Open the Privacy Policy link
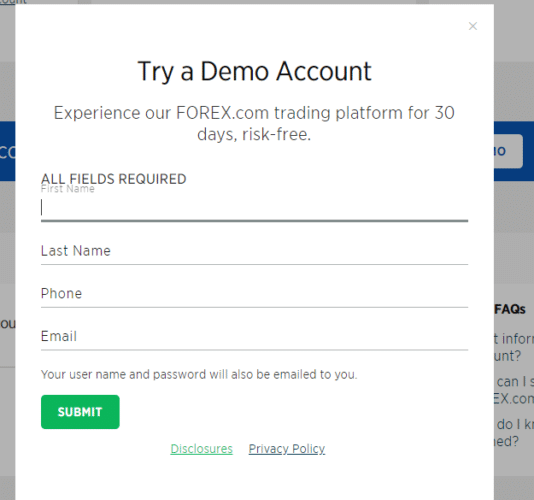534x500 pixels. 287,449
